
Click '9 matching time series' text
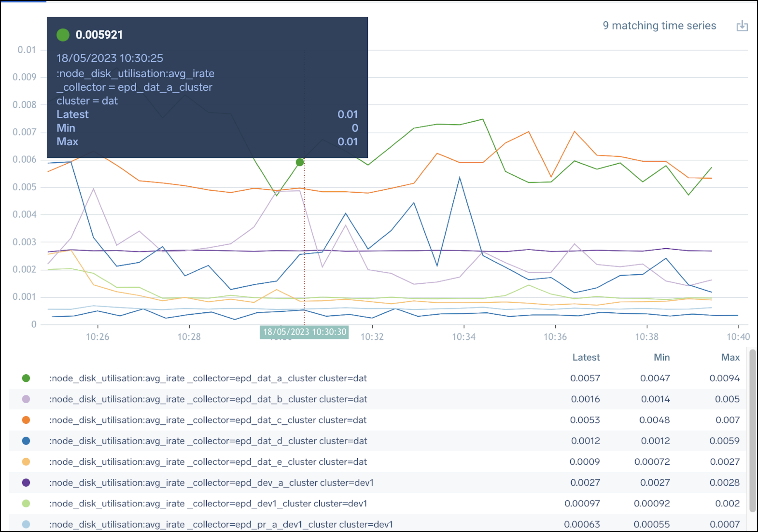659,26
